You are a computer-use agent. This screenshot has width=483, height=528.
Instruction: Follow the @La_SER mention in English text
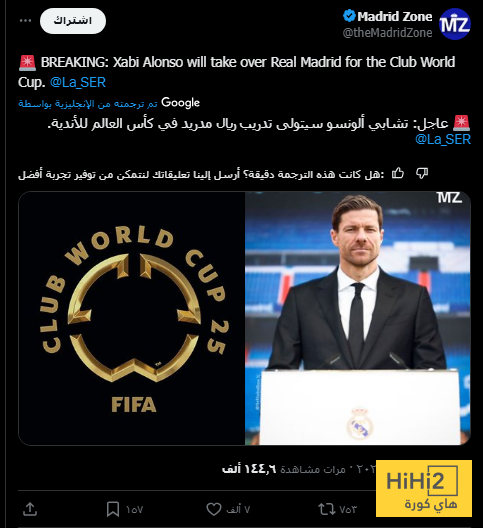coord(78,82)
